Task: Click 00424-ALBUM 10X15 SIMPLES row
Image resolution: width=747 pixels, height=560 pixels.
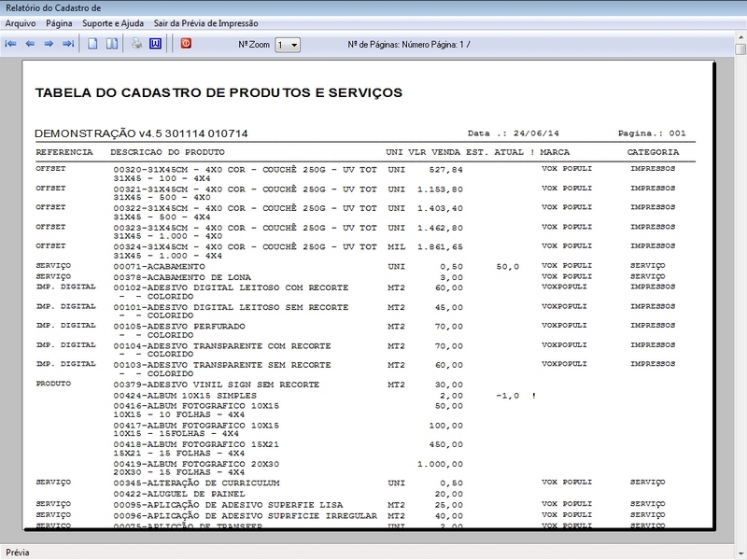Action: click(x=185, y=395)
